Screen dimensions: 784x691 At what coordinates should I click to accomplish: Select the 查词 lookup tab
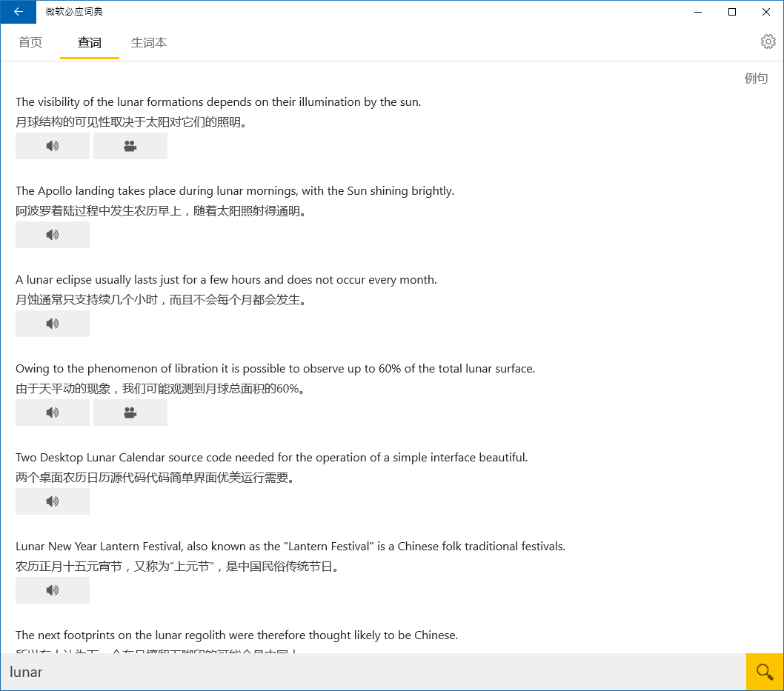coord(89,42)
